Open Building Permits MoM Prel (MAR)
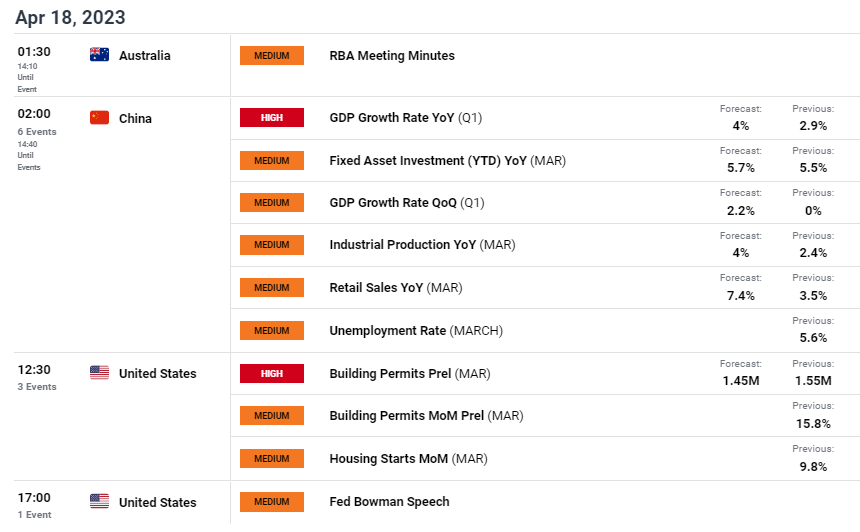 pos(426,416)
